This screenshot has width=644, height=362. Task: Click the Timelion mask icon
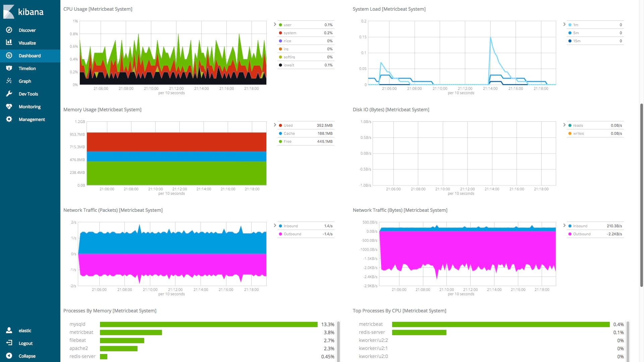pos(9,68)
